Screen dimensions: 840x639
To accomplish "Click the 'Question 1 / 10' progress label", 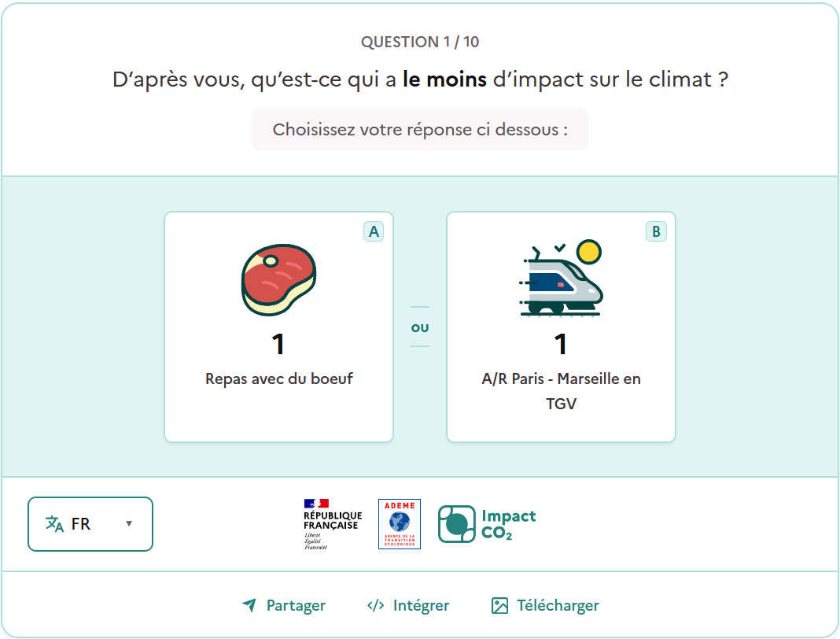I will 420,42.
